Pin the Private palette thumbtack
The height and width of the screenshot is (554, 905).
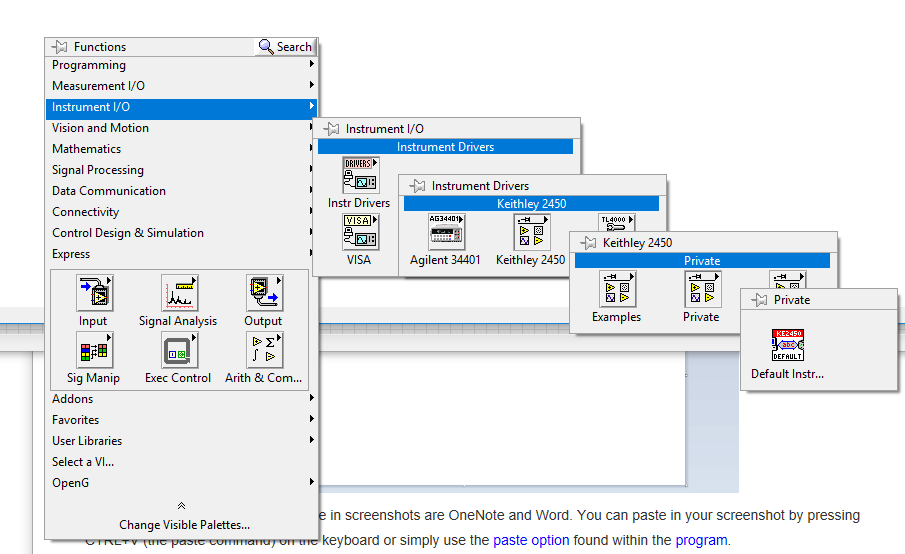coord(760,300)
